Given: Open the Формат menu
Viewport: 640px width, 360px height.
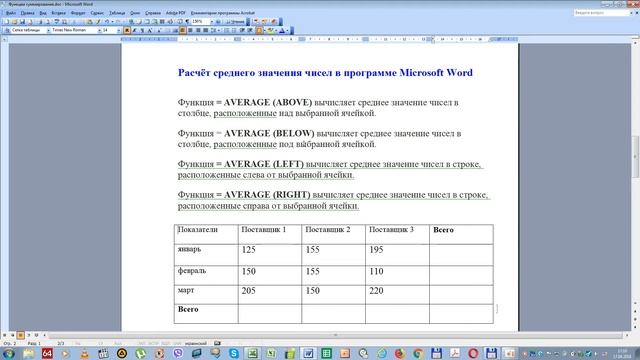Looking at the screenshot, I should [78, 13].
